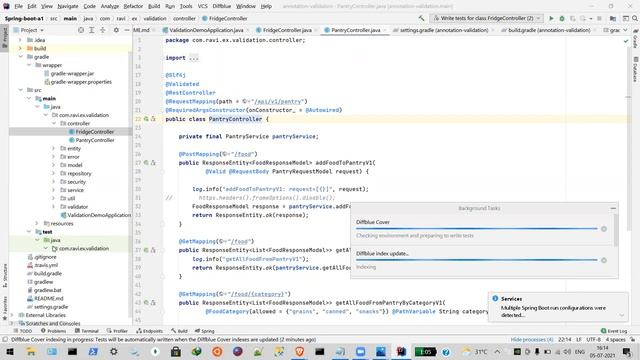Open the Zoom taskbar icon
The height and width of the screenshot is (360, 640).
click(x=360, y=351)
